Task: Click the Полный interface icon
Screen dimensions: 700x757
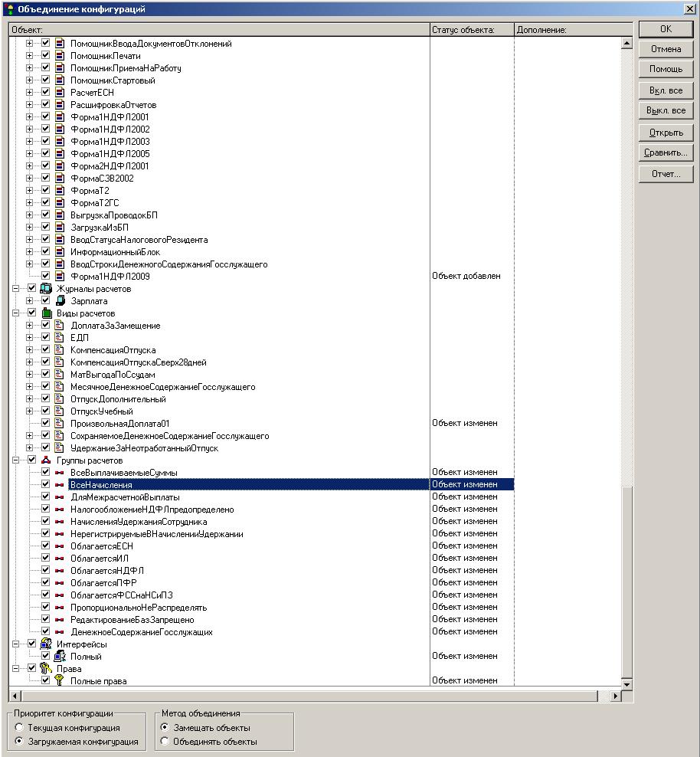Action: [60, 656]
